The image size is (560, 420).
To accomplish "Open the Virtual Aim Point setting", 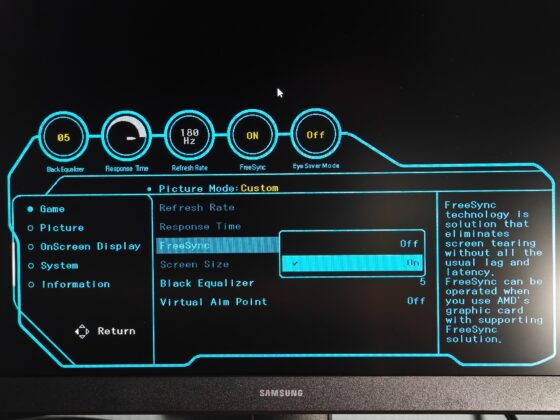I will 214,302.
